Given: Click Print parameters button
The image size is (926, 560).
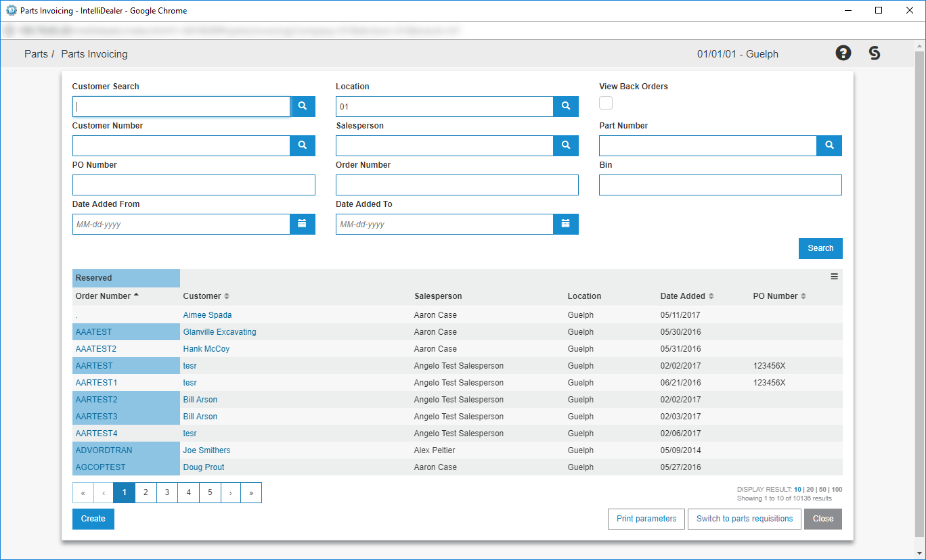Looking at the screenshot, I should [x=646, y=519].
